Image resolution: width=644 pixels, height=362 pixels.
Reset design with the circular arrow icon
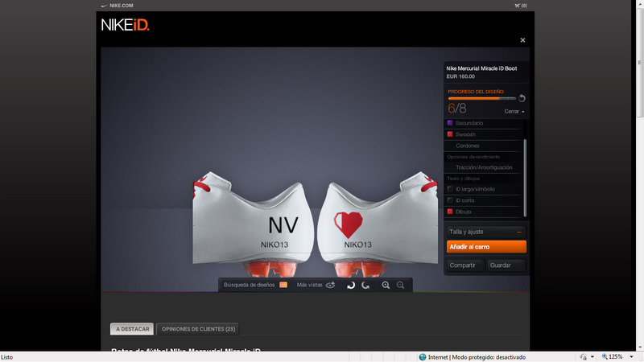click(522, 98)
